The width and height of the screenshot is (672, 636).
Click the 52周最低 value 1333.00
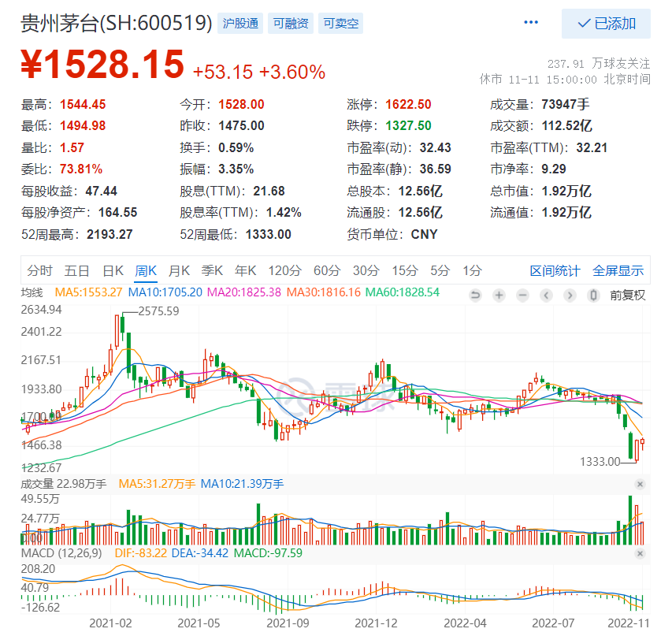[269, 235]
